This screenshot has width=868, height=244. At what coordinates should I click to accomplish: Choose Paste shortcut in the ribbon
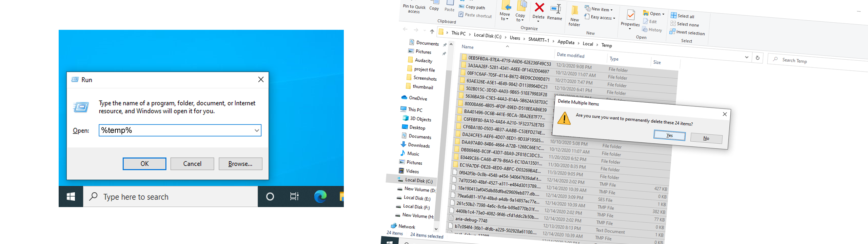pyautogui.click(x=475, y=15)
